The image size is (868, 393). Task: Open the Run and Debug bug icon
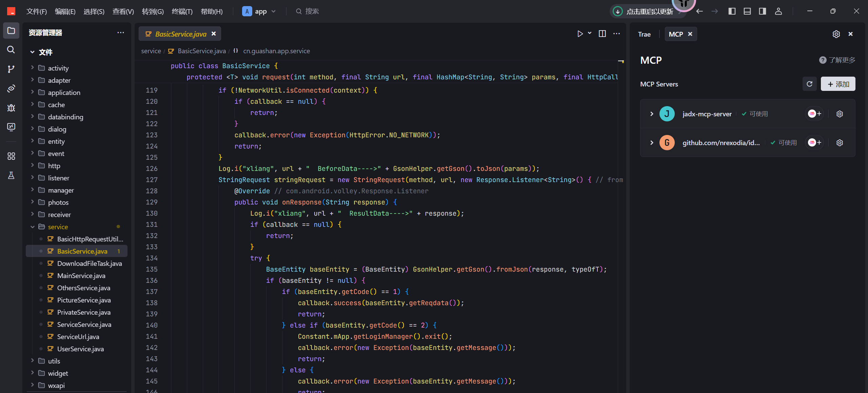(11, 108)
